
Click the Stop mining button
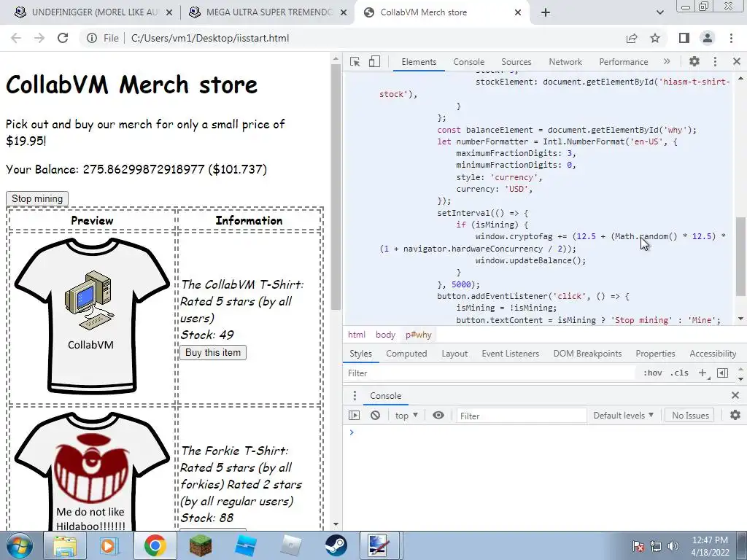point(37,198)
